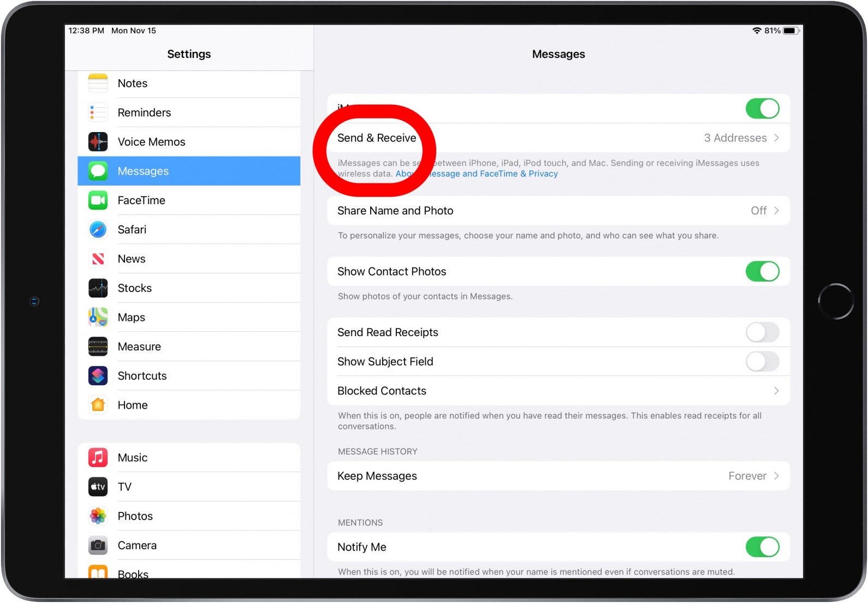Select Stocks settings entry
868x603 pixels.
pos(189,288)
